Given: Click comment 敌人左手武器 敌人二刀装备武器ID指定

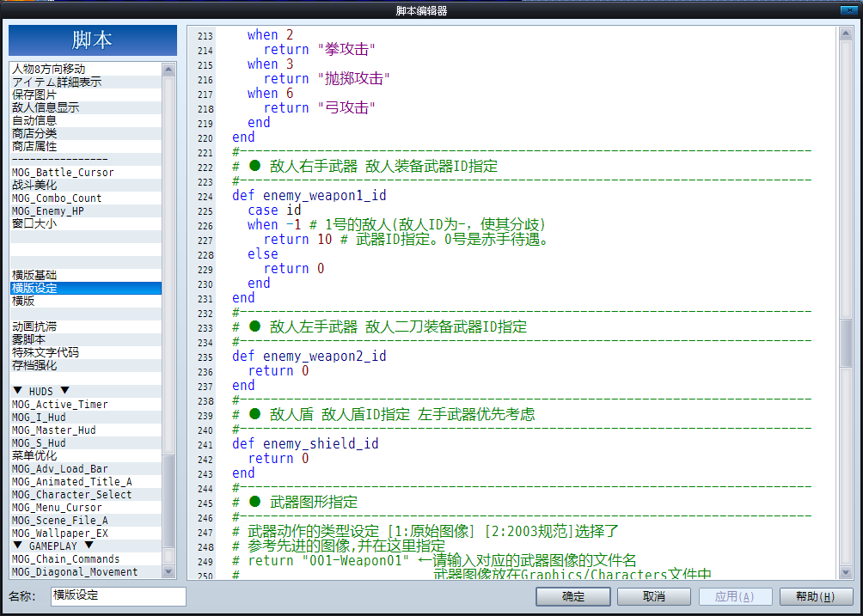Looking at the screenshot, I should coord(379,326).
